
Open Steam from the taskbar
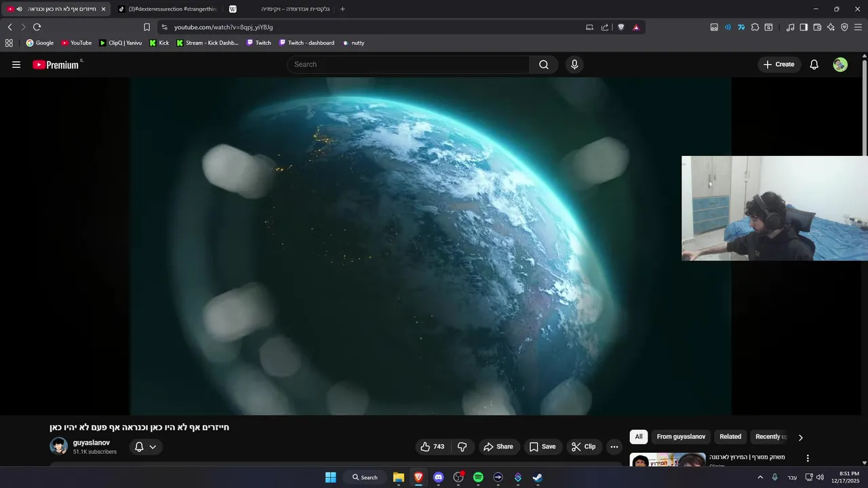click(537, 477)
